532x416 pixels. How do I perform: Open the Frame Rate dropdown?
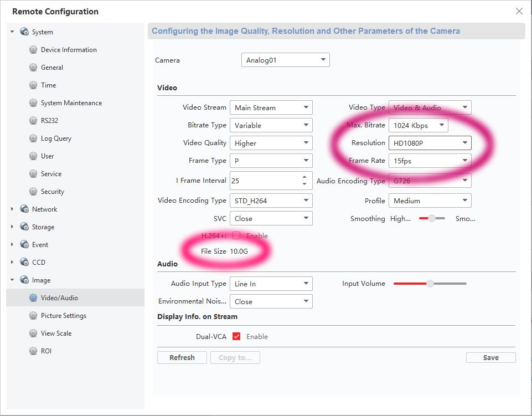pyautogui.click(x=430, y=161)
